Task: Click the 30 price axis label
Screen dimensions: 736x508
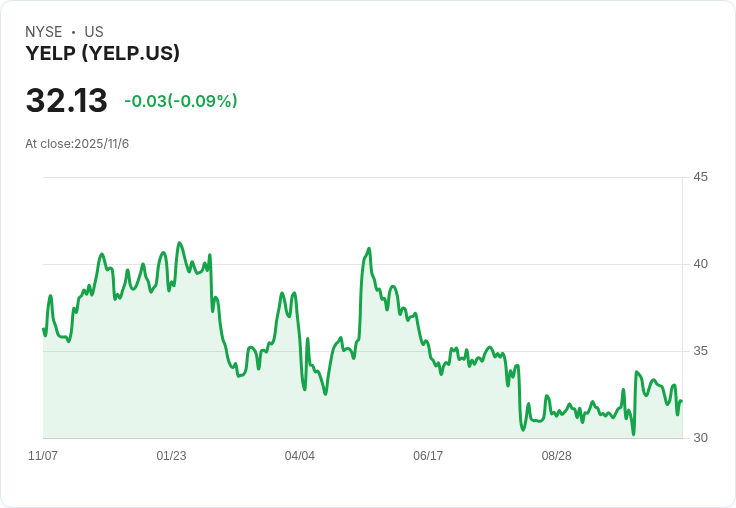Action: [x=700, y=438]
